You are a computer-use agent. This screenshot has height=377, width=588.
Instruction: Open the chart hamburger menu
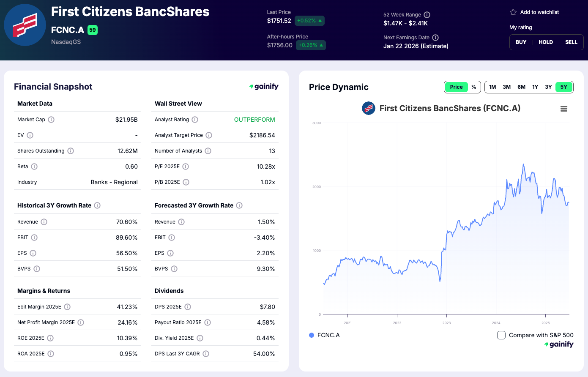[x=564, y=109]
